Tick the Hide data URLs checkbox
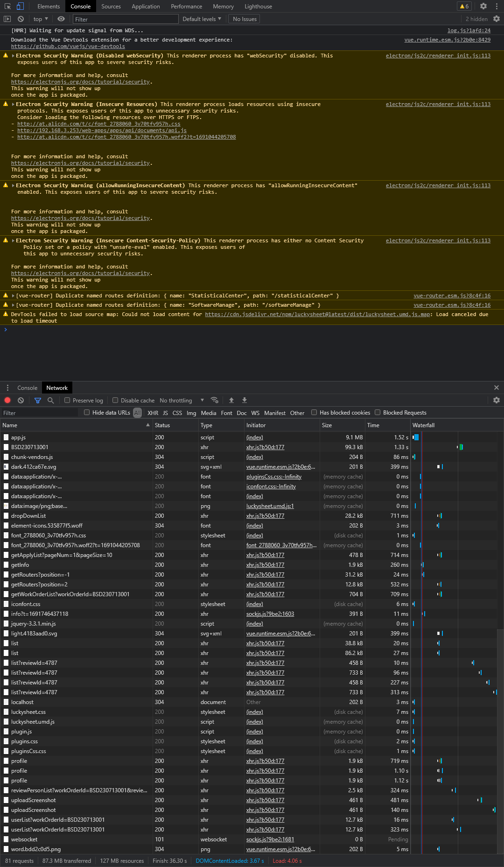 87,413
